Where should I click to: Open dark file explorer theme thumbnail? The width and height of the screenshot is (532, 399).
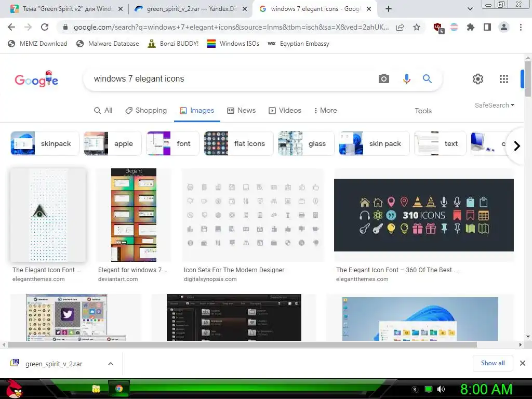(234, 317)
